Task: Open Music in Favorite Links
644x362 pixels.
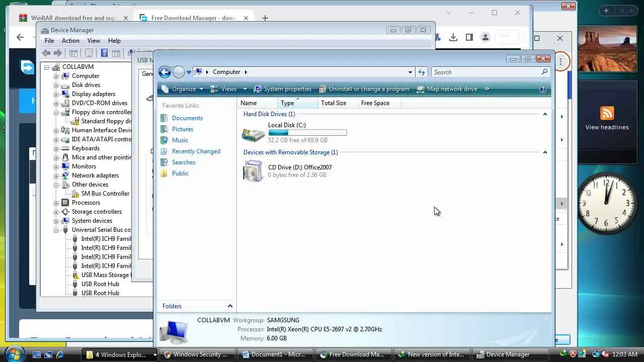Action: (180, 140)
